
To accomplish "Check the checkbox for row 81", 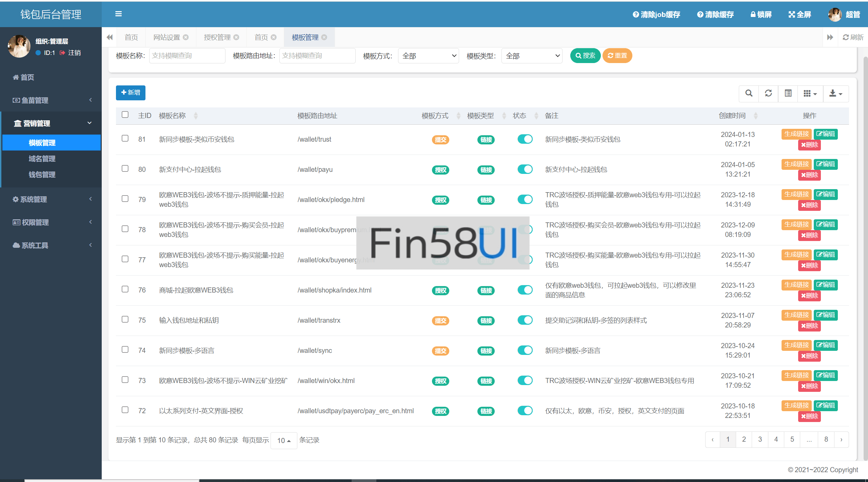I will coord(125,138).
